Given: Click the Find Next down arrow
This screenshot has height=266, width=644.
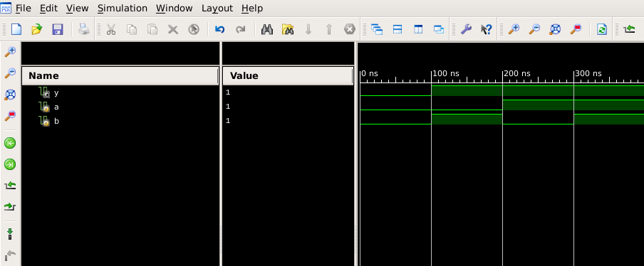Looking at the screenshot, I should pyautogui.click(x=308, y=29).
